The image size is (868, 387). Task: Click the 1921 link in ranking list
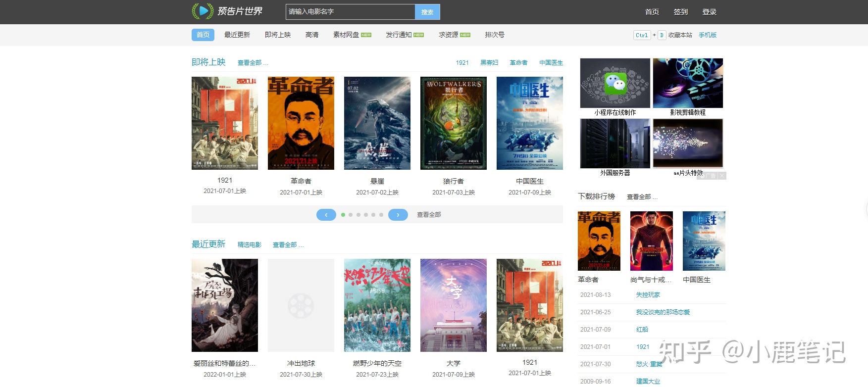643,347
